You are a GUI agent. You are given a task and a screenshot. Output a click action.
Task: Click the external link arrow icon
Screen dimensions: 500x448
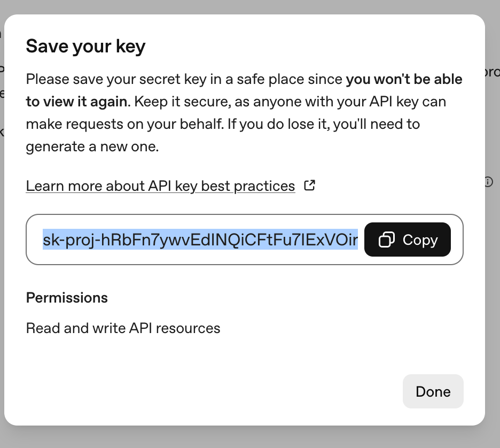pos(309,186)
